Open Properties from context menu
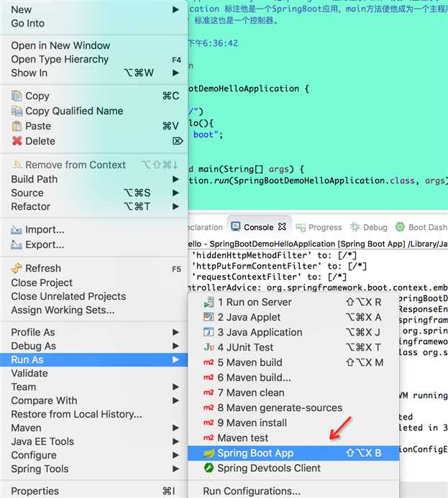Image resolution: width=448 pixels, height=498 pixels. [94, 491]
